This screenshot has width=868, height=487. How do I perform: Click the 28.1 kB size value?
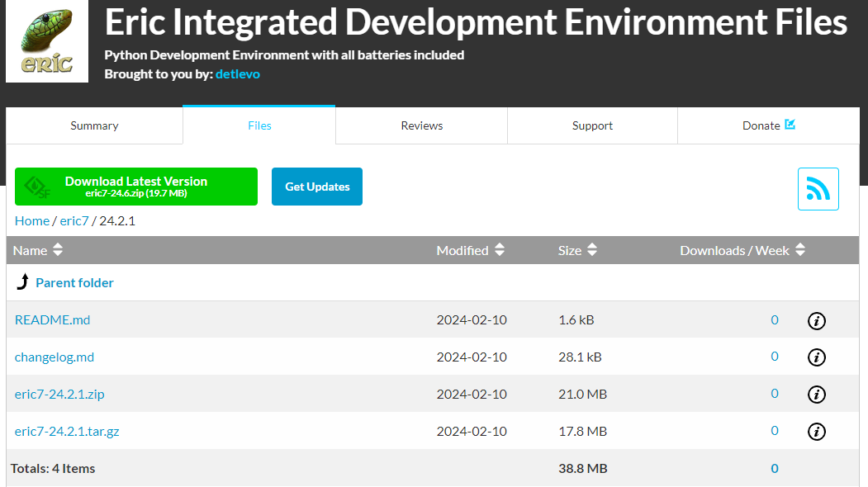point(580,357)
